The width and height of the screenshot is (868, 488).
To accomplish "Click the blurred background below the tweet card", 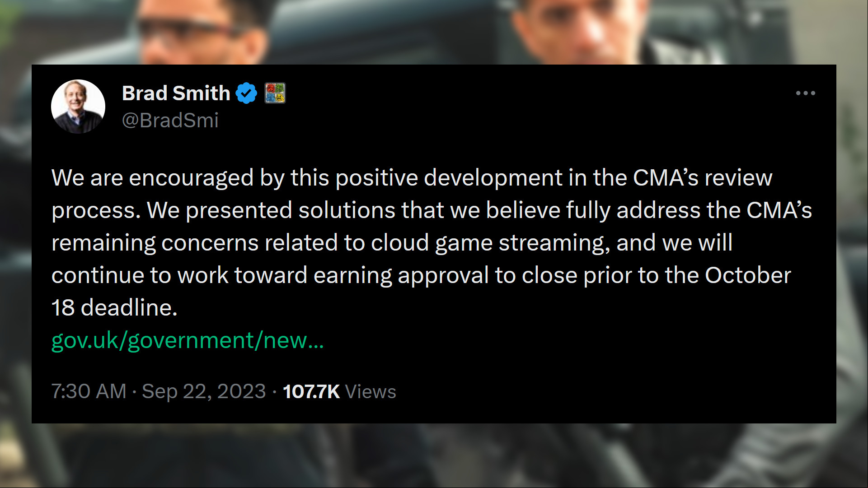I will [x=434, y=456].
